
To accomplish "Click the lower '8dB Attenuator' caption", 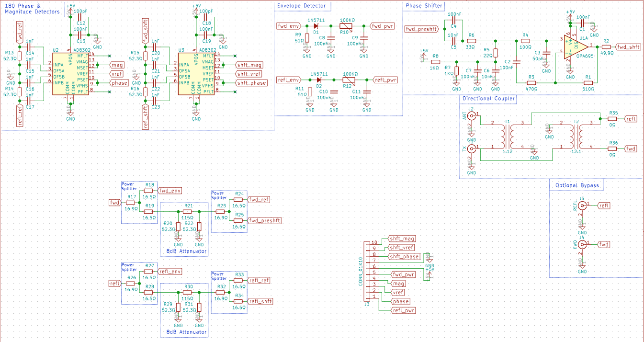I will (x=186, y=332).
